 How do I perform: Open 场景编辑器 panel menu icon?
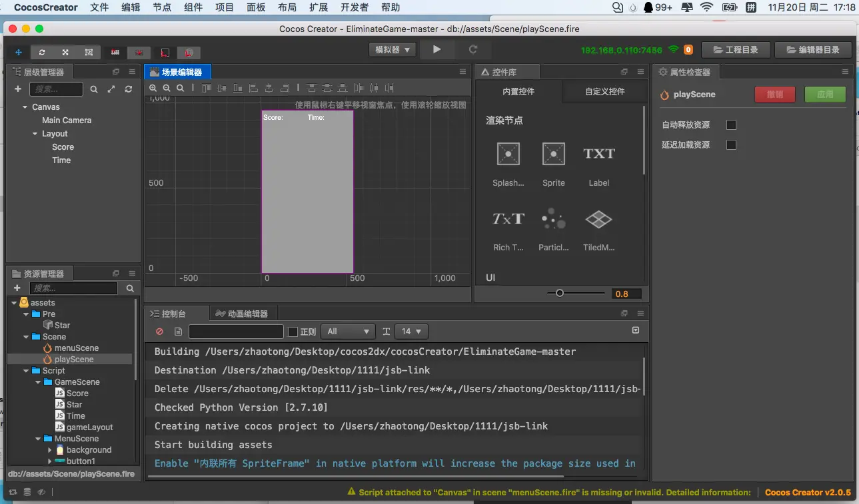coord(463,72)
